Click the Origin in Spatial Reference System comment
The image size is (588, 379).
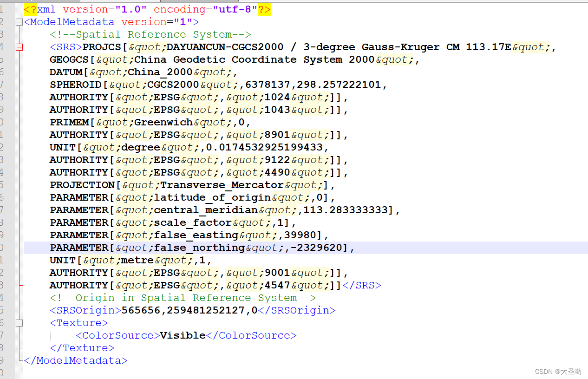tap(183, 297)
